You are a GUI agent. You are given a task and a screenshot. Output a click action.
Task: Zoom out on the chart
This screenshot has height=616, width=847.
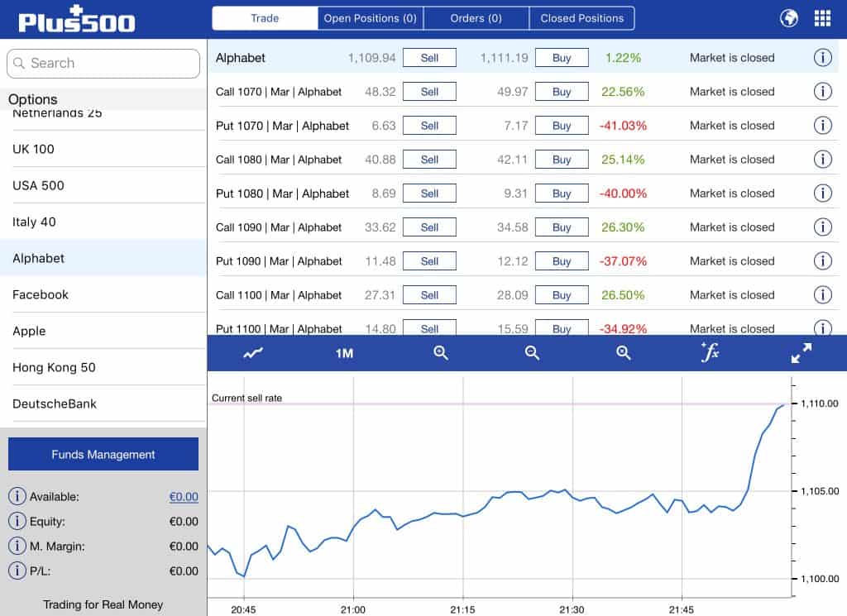(x=532, y=353)
